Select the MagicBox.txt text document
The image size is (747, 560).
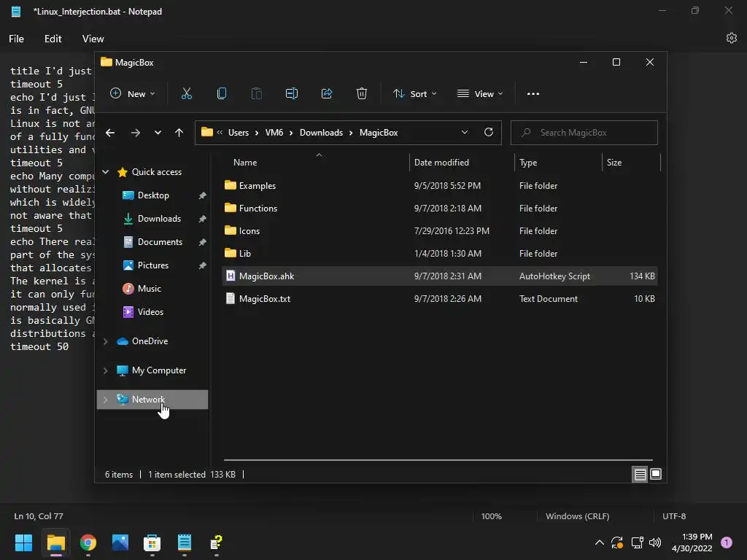coord(440,298)
